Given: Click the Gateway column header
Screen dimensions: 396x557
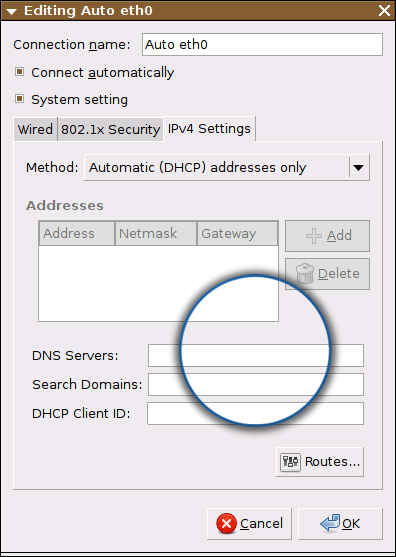Looking at the screenshot, I should tap(237, 233).
